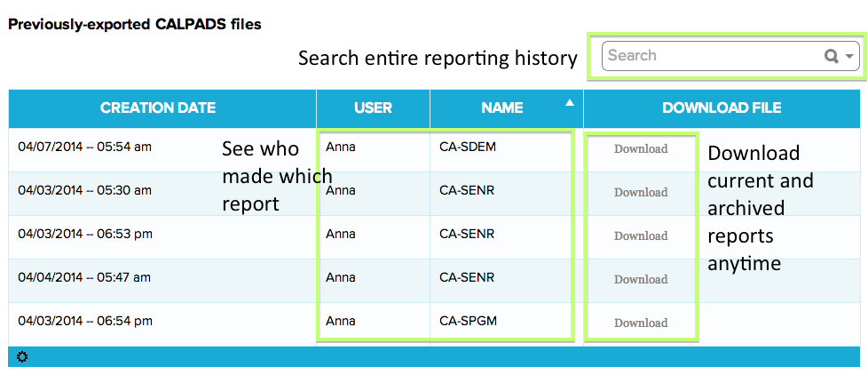Toggle the ascending sort arrow on Name
This screenshot has width=868, height=375.
pyautogui.click(x=570, y=102)
